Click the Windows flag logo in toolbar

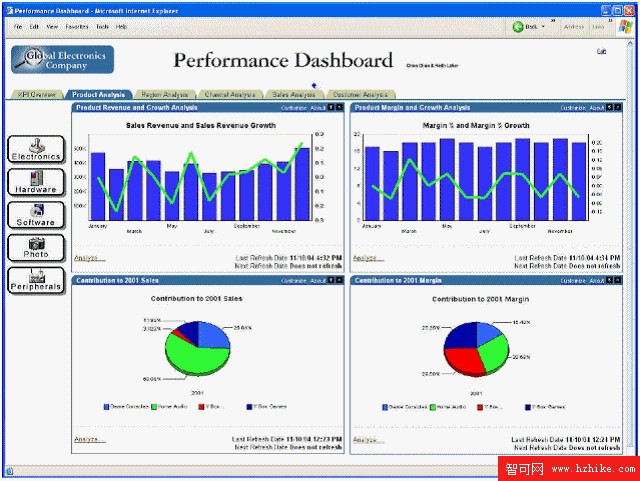[x=625, y=27]
